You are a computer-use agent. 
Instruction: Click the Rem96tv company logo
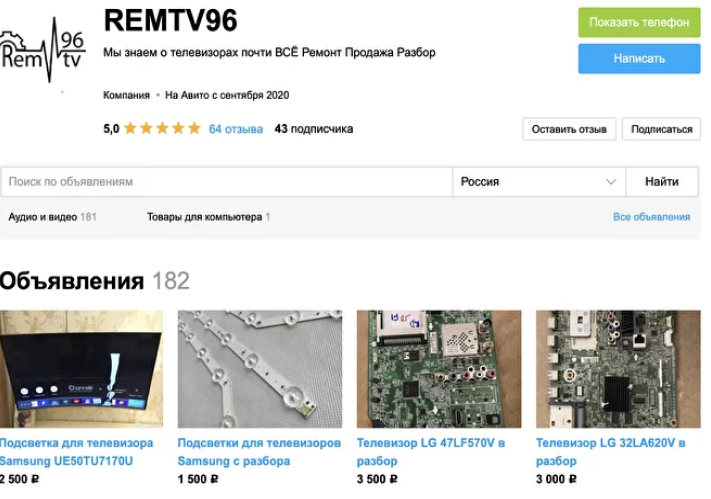[x=43, y=50]
